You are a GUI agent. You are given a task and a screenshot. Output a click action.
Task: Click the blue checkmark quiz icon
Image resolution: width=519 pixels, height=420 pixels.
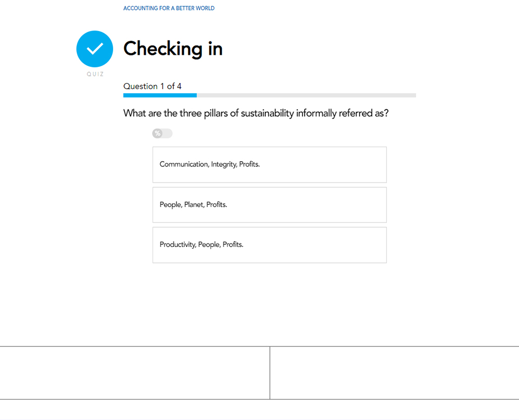click(x=94, y=49)
